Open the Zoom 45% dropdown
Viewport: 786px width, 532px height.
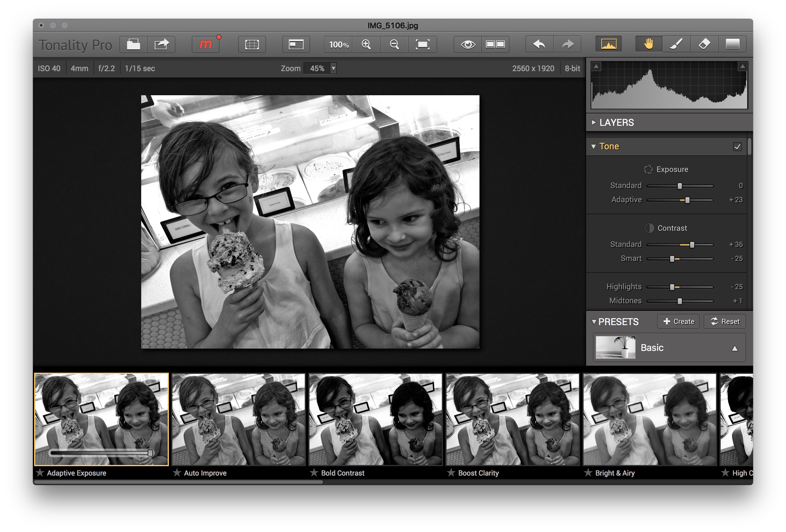333,68
